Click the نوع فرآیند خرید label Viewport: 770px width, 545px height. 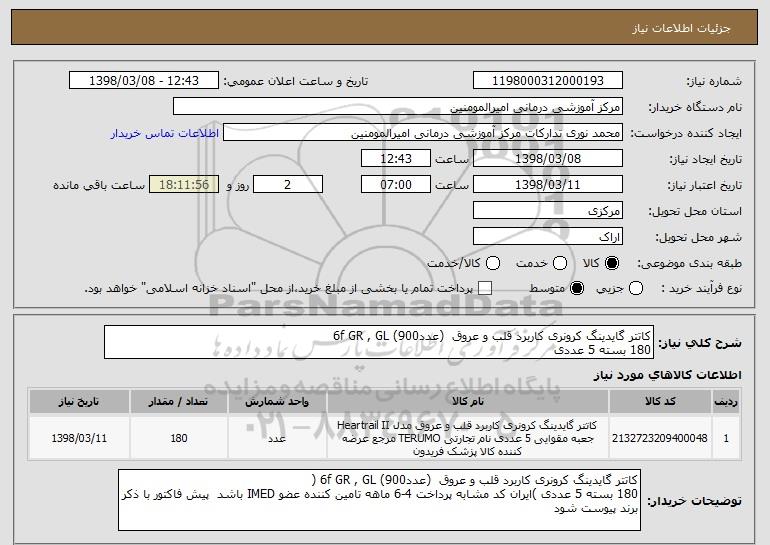(x=702, y=289)
